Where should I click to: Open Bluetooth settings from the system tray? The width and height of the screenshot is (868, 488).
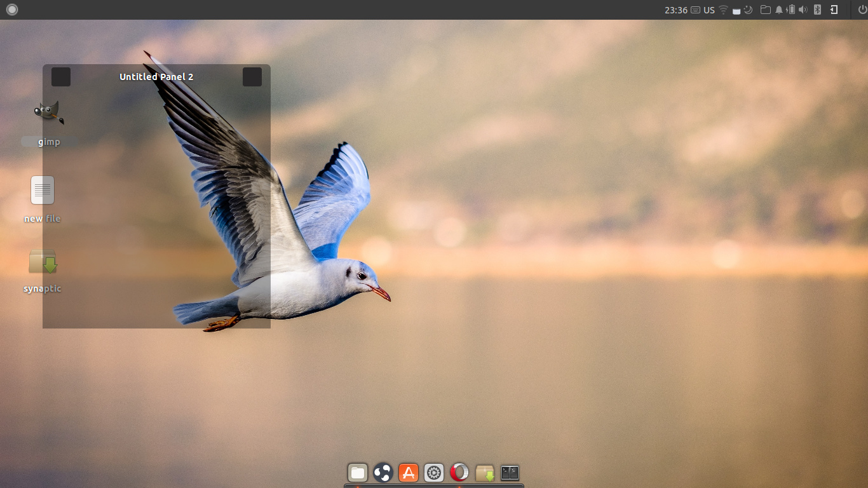(x=817, y=10)
